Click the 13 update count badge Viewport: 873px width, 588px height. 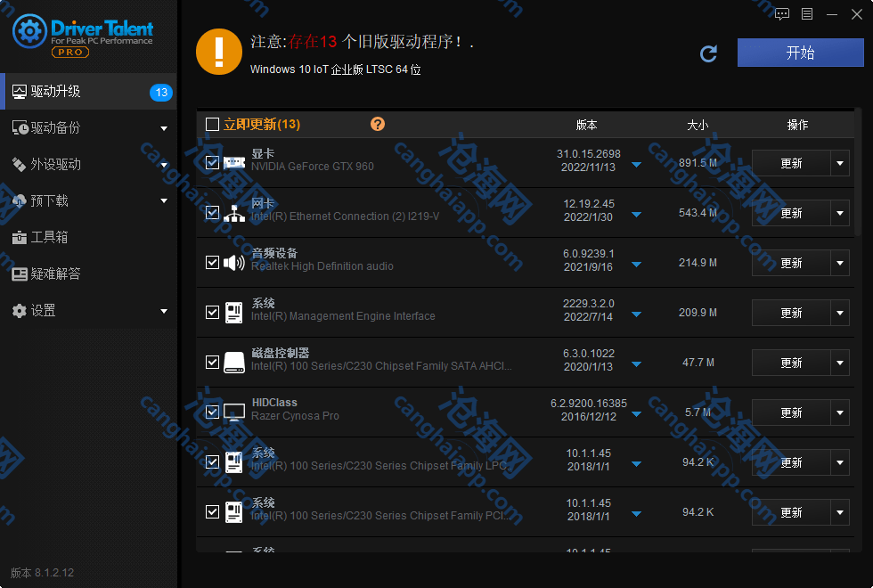click(x=161, y=92)
